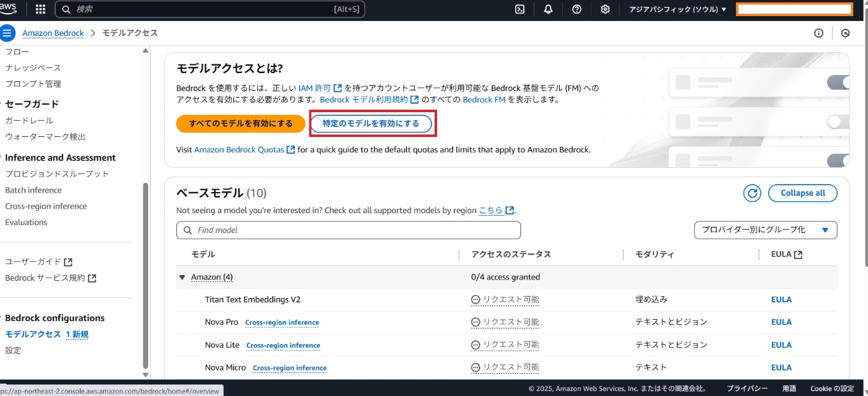This screenshot has width=868, height=396.
Task: Open the info panel icon
Action: point(818,33)
